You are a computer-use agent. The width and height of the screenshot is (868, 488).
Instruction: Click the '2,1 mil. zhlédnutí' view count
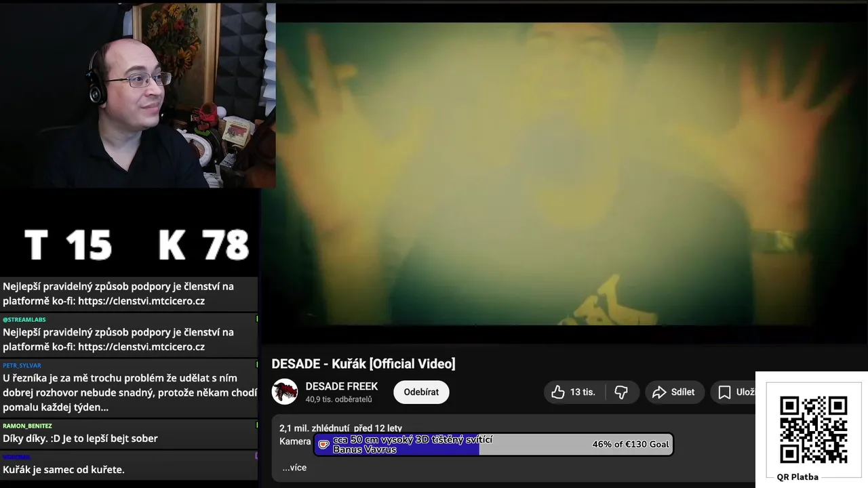315,428
